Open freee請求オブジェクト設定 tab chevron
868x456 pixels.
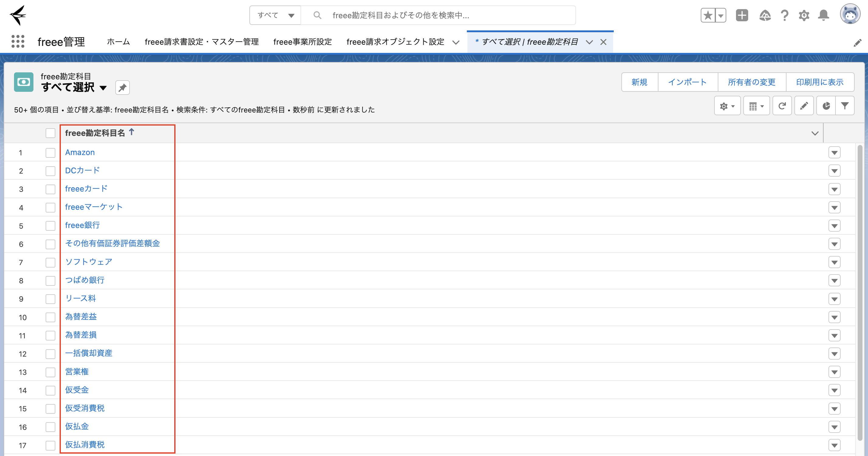[x=456, y=43]
